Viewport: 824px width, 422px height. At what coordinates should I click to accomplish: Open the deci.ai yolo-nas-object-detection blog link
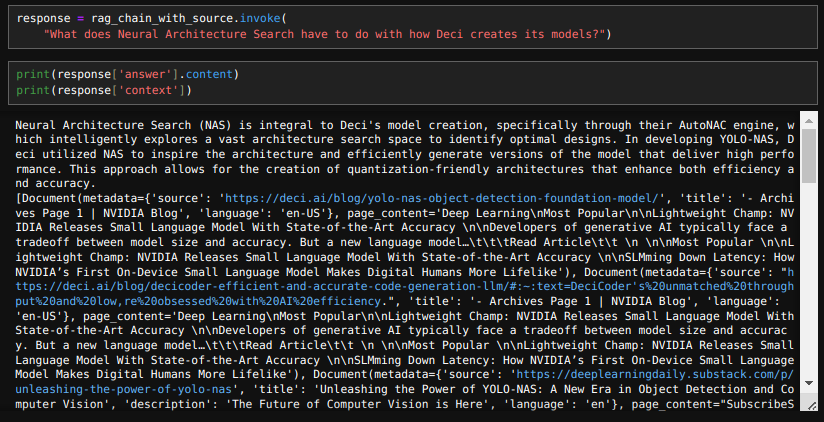(442, 198)
